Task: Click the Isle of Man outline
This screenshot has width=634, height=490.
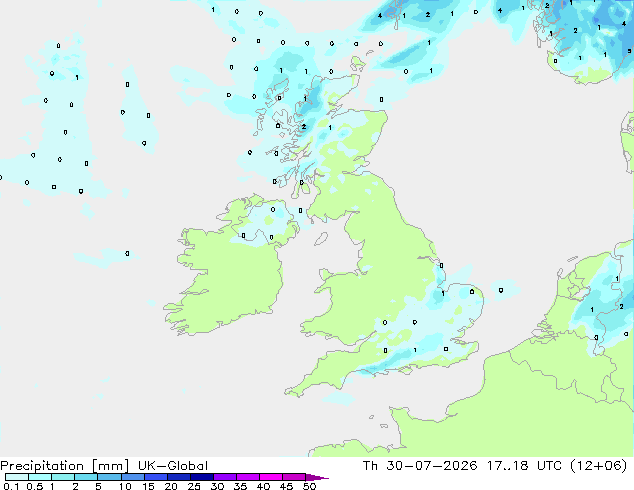Action: tap(321, 239)
